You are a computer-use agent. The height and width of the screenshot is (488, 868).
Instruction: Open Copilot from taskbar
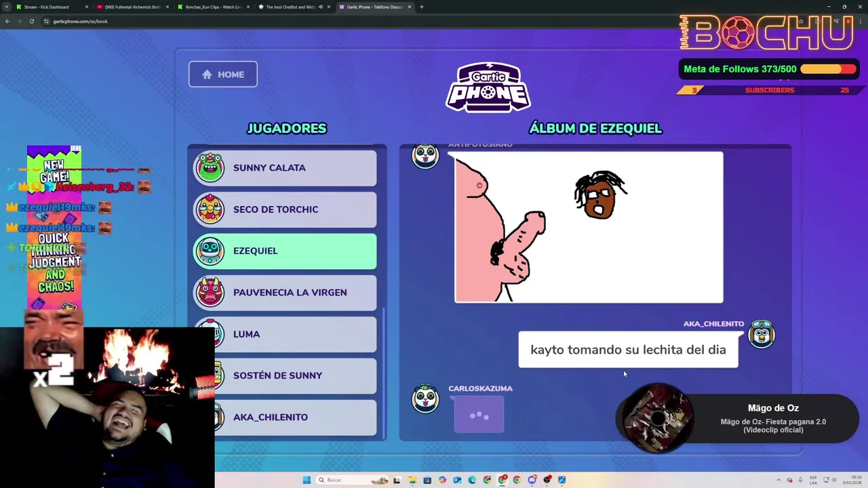442,480
